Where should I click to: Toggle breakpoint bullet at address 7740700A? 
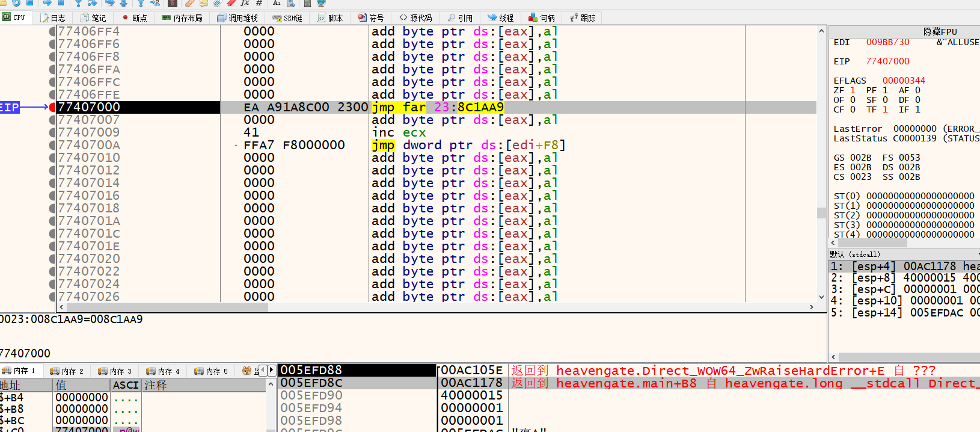pos(52,145)
